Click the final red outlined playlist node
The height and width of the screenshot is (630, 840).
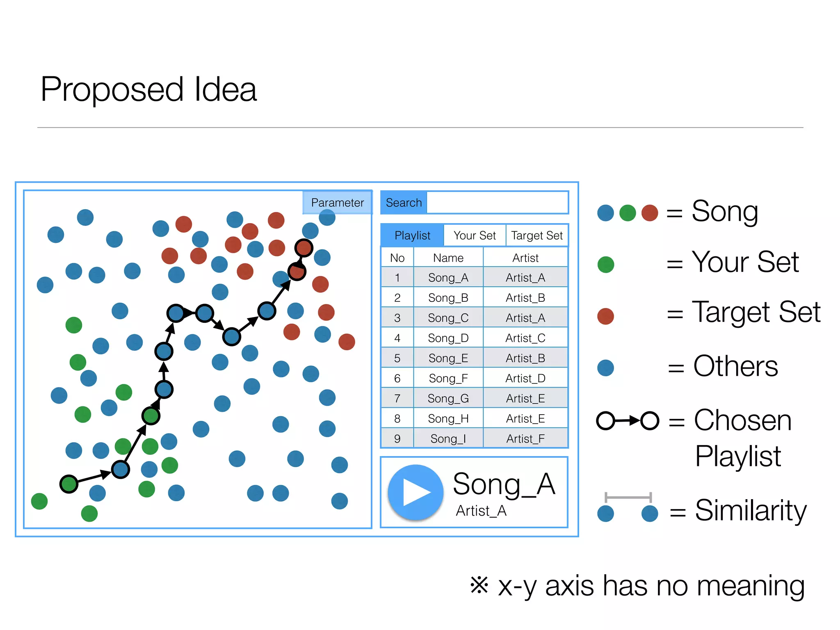tap(304, 247)
